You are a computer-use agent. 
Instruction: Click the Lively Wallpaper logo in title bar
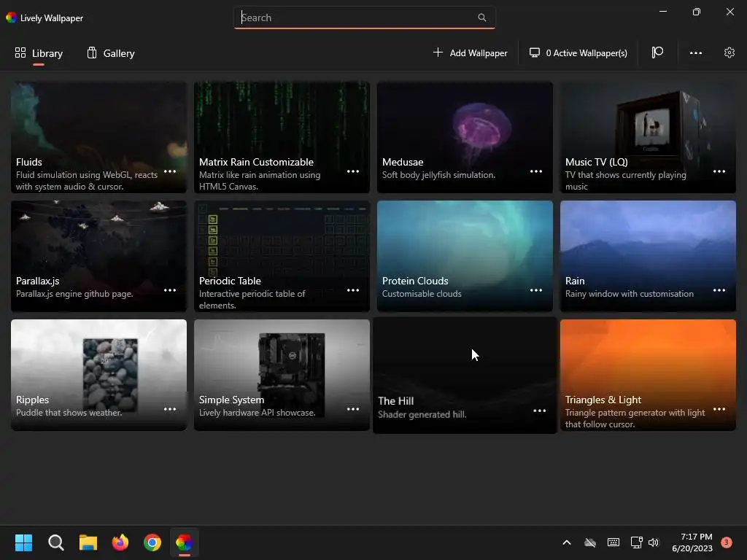tap(12, 17)
